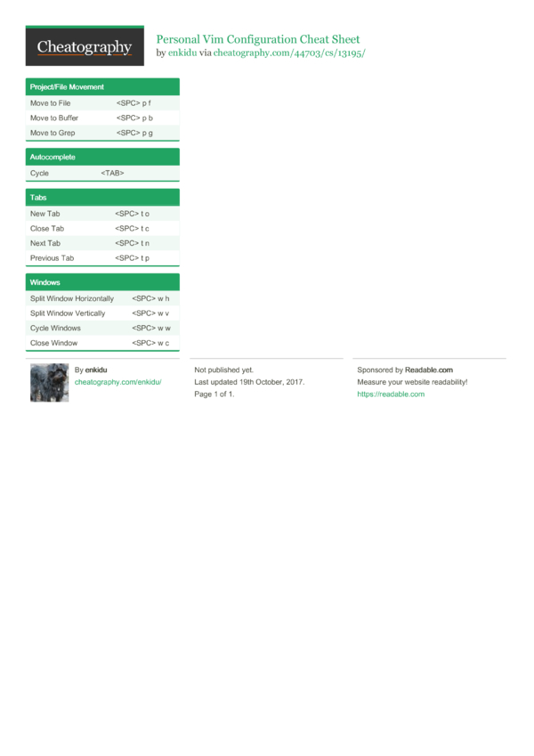Open the https://readable.com link
The height and width of the screenshot is (756, 534).
pos(391,394)
